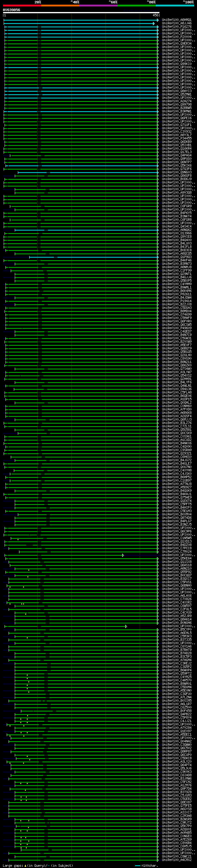The width and height of the screenshot is (197, 868).
Task: Select hit label UniRef100_Q9NG03
Action: (176, 172)
